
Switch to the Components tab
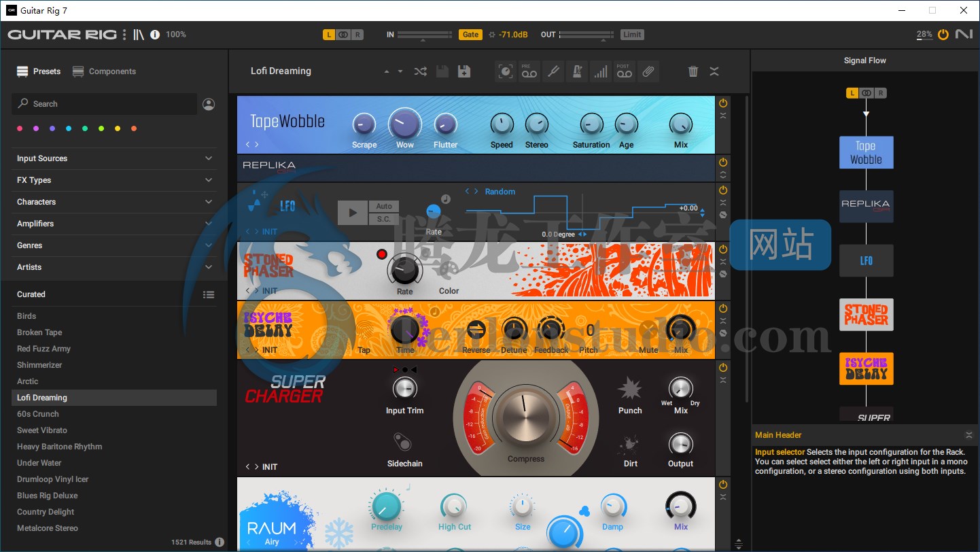click(x=104, y=71)
